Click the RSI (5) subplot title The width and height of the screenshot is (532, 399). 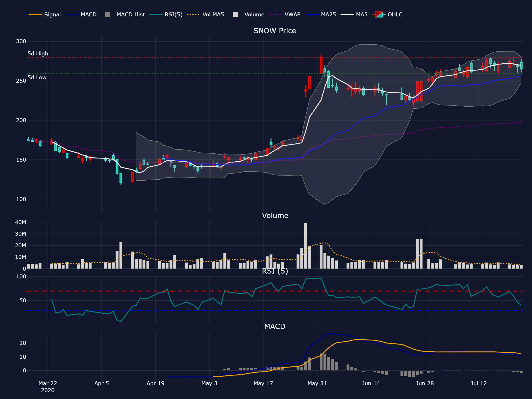point(275,271)
